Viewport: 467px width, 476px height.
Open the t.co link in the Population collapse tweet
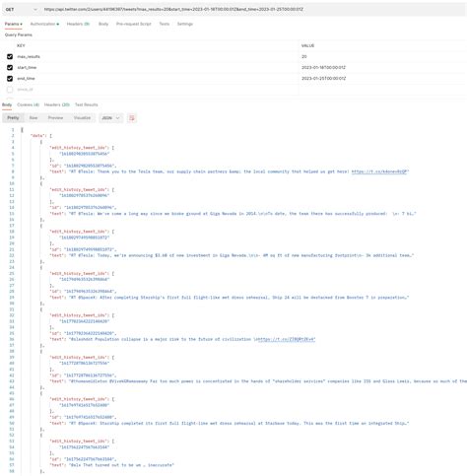pos(287,339)
